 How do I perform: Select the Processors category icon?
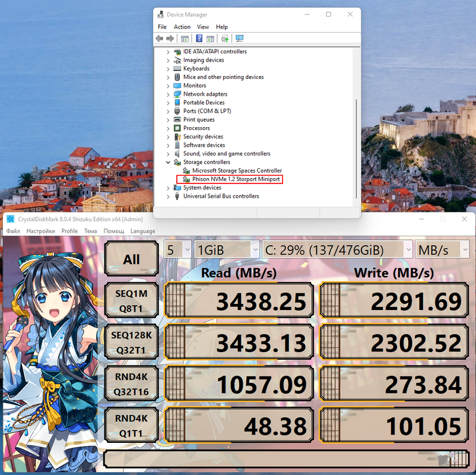pos(177,128)
